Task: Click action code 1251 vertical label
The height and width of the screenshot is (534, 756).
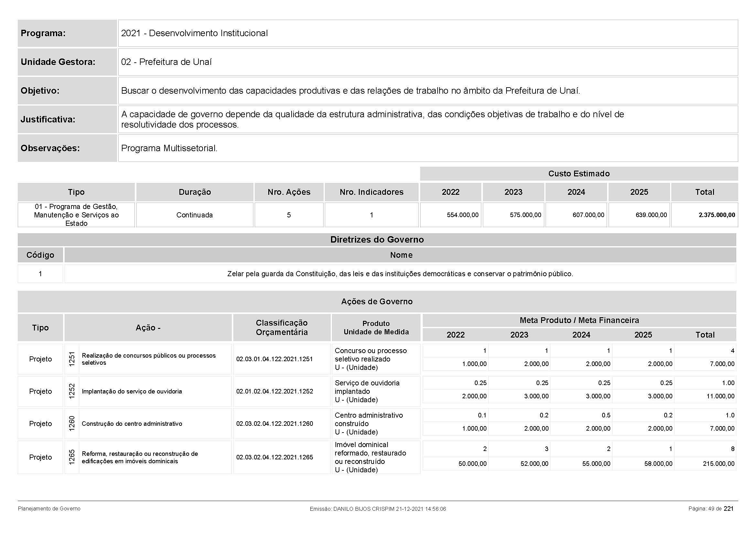Action: pos(72,359)
